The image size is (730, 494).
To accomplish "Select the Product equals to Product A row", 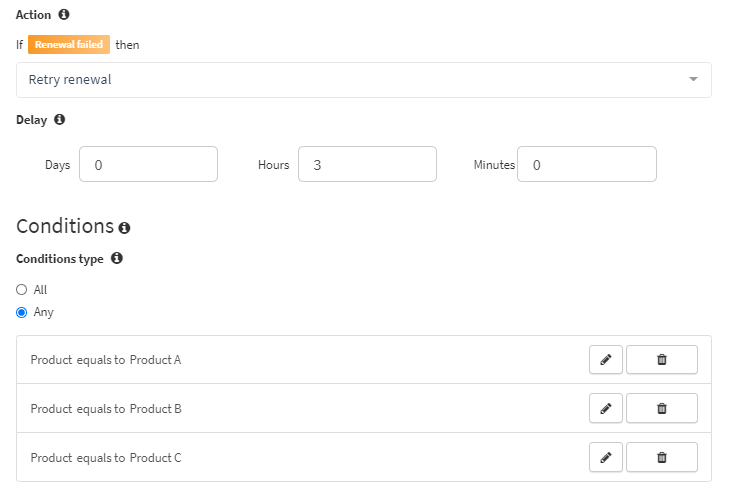I will click(364, 359).
